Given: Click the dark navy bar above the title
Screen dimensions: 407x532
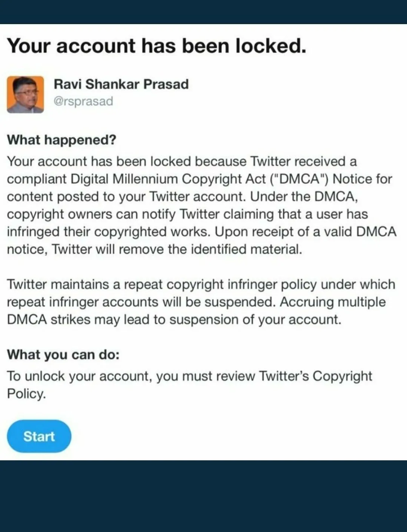Looking at the screenshot, I should (x=203, y=12).
